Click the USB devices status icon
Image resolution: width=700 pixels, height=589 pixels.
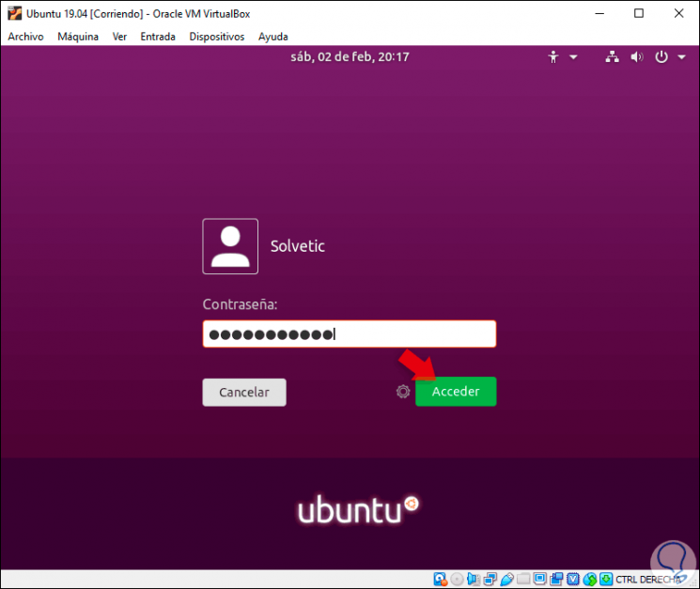point(506,580)
